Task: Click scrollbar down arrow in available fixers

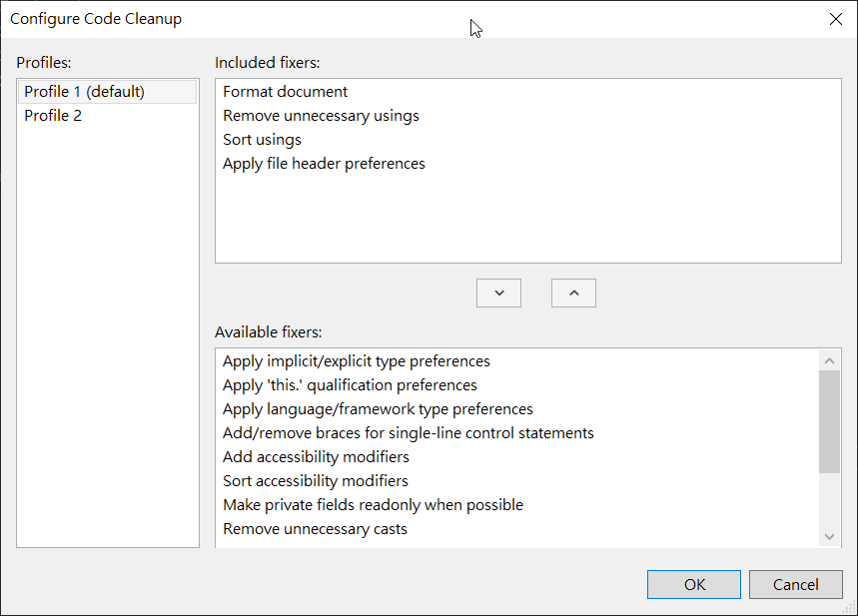Action: point(829,537)
